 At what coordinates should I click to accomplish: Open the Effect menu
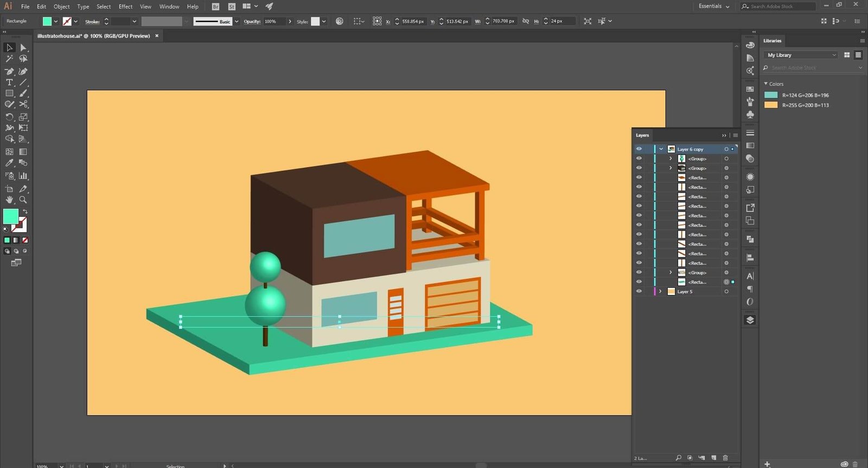(125, 7)
